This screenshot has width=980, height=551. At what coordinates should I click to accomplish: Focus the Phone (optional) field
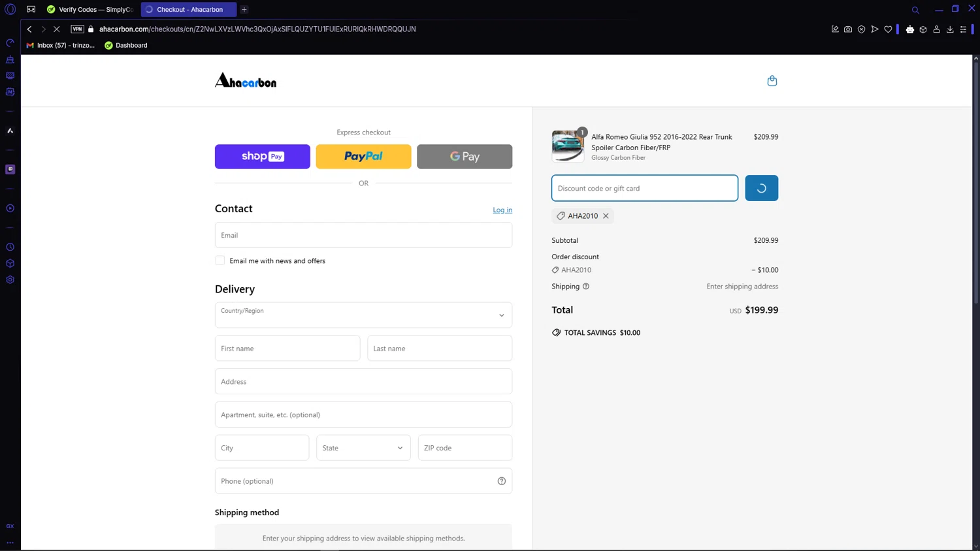click(x=363, y=481)
